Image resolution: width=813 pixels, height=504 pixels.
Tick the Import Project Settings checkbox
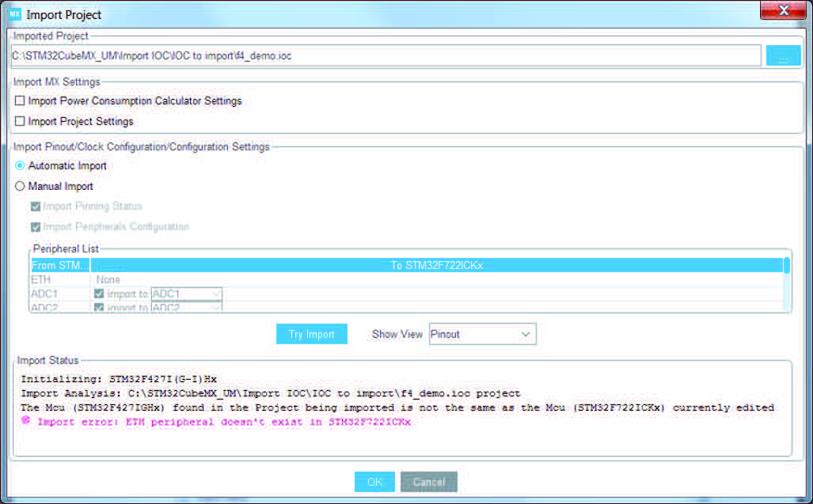(x=20, y=121)
